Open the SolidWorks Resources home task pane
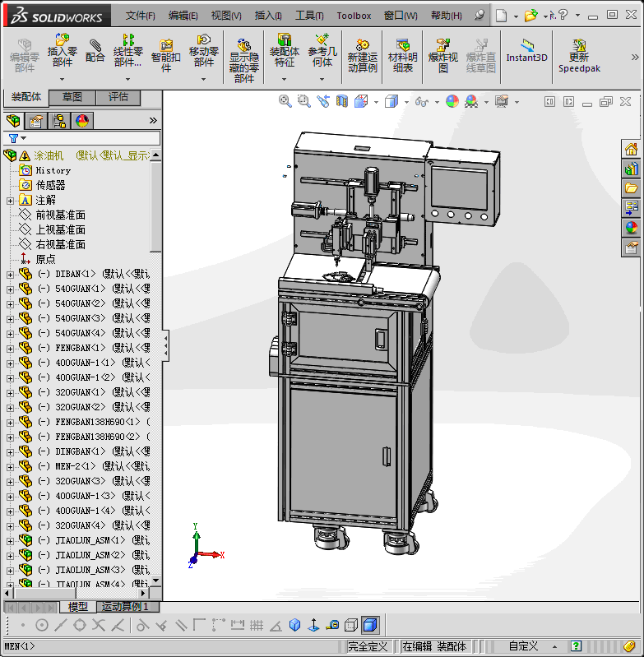The height and width of the screenshot is (657, 644). 631,150
